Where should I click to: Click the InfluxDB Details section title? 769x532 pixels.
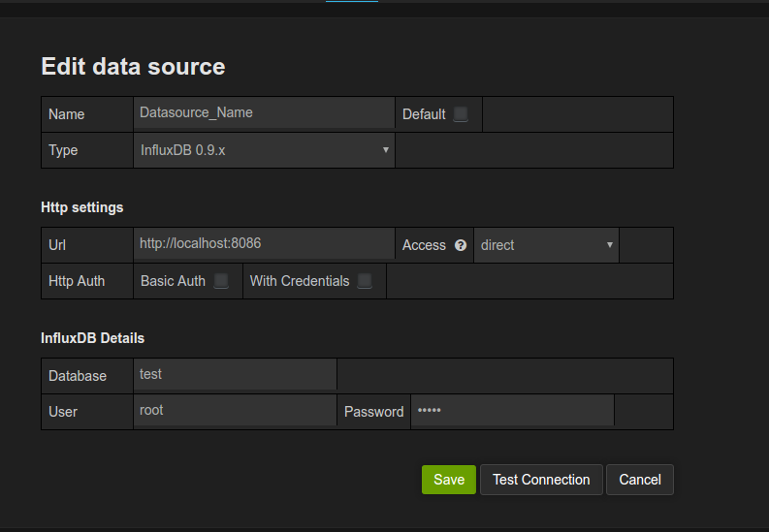(x=92, y=338)
